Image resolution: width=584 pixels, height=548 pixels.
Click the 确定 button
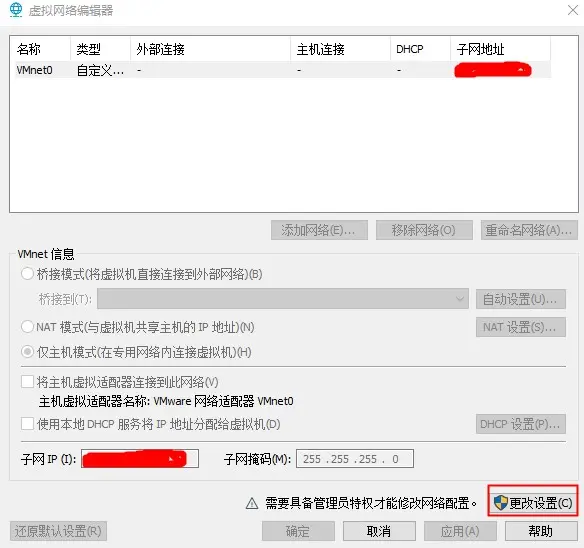coord(298,531)
